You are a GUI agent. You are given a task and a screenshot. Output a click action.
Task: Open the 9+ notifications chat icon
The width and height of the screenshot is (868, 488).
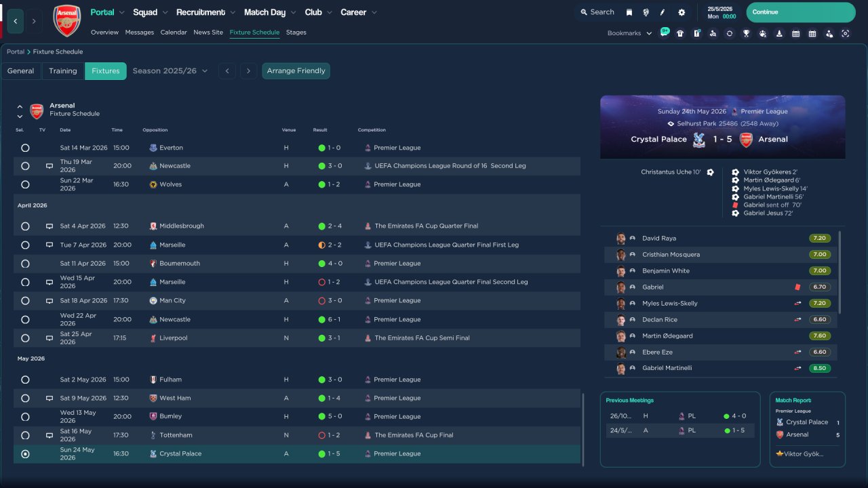664,33
